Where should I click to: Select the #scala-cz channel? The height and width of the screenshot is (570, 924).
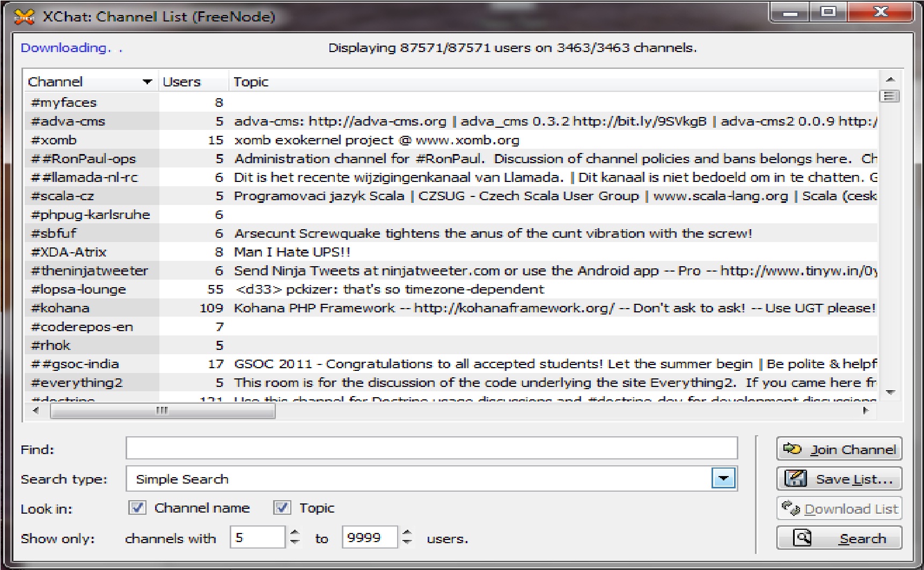click(451, 196)
